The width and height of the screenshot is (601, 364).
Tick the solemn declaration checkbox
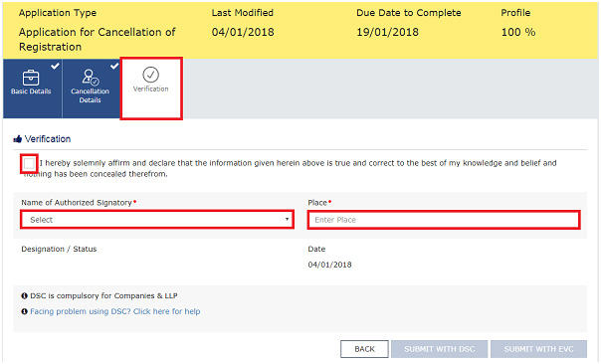pos(29,164)
